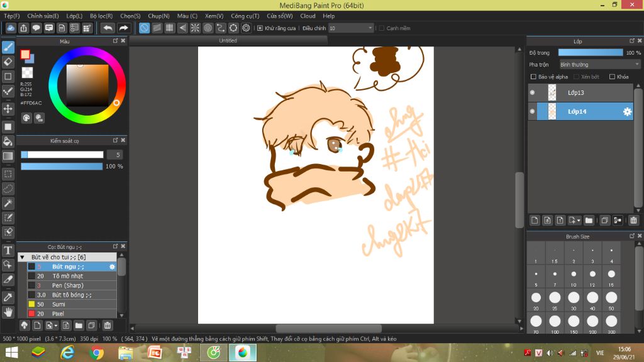Enable the Xén bớt checkbox
This screenshot has width=644, height=362.
pos(576,77)
